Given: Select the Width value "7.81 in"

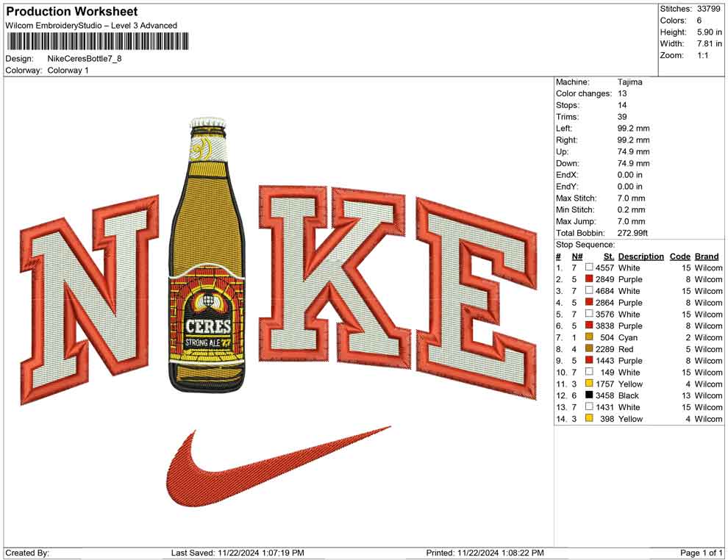Looking at the screenshot, I should pos(709,43).
